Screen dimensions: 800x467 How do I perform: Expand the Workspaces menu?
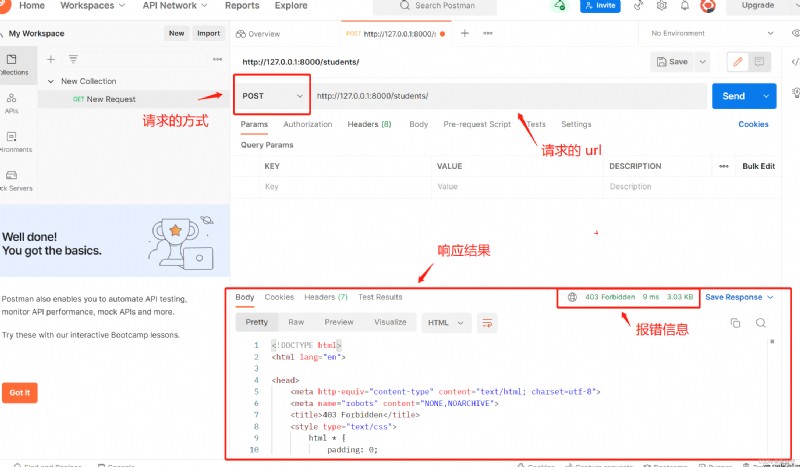pyautogui.click(x=92, y=6)
